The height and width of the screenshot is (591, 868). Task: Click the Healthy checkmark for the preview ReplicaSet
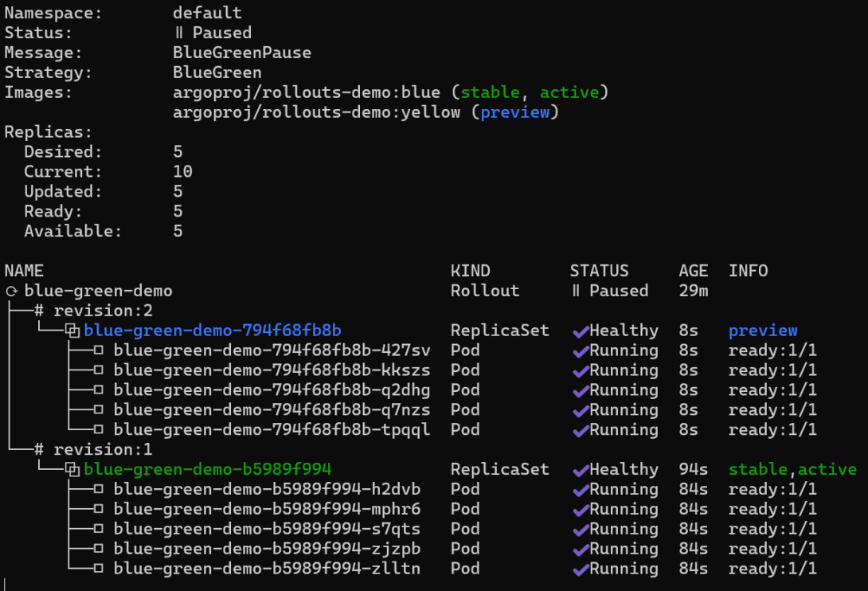[x=580, y=331]
